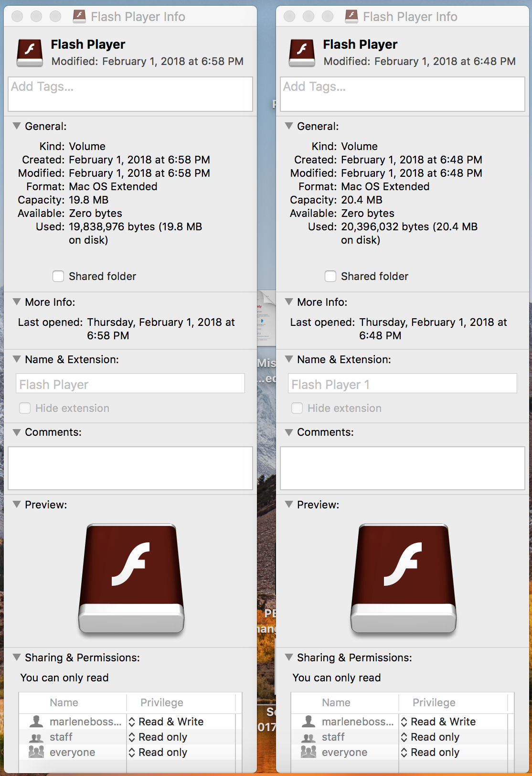
Task: Collapse More Info section in right window
Action: [x=289, y=302]
